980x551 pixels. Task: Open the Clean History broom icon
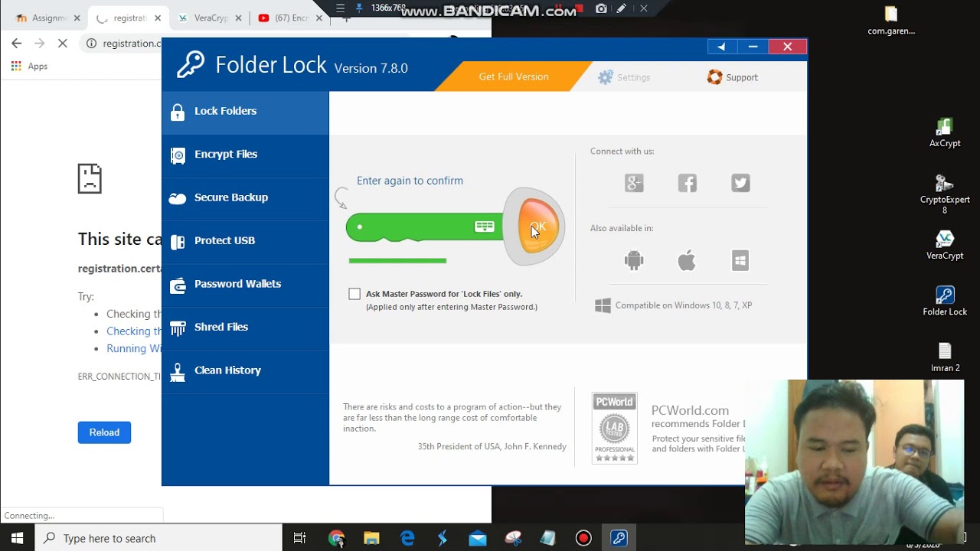(x=178, y=372)
